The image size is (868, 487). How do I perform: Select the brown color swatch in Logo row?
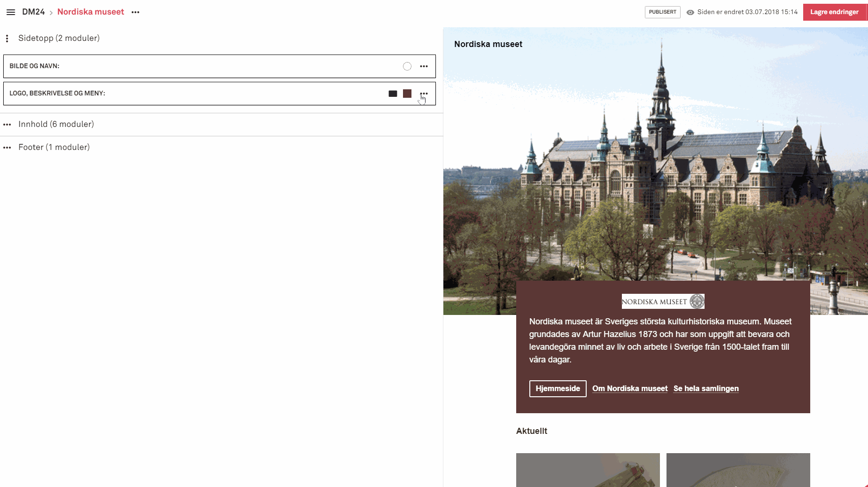pos(407,94)
